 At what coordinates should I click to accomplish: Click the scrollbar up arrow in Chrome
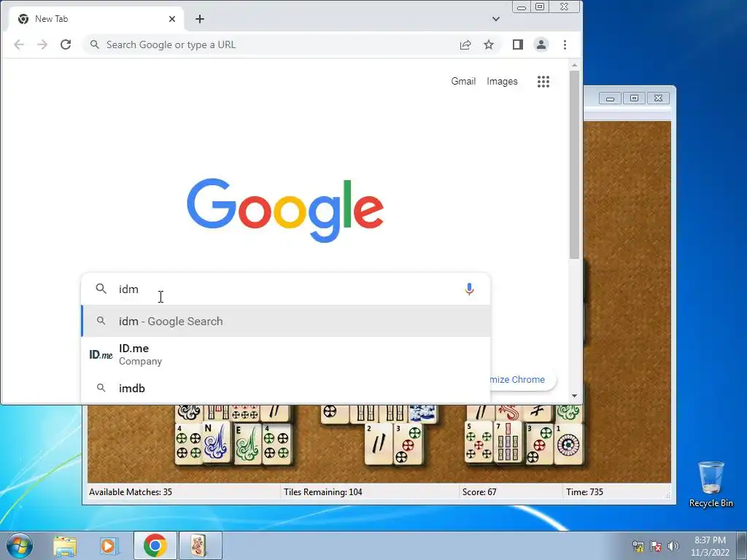[575, 65]
